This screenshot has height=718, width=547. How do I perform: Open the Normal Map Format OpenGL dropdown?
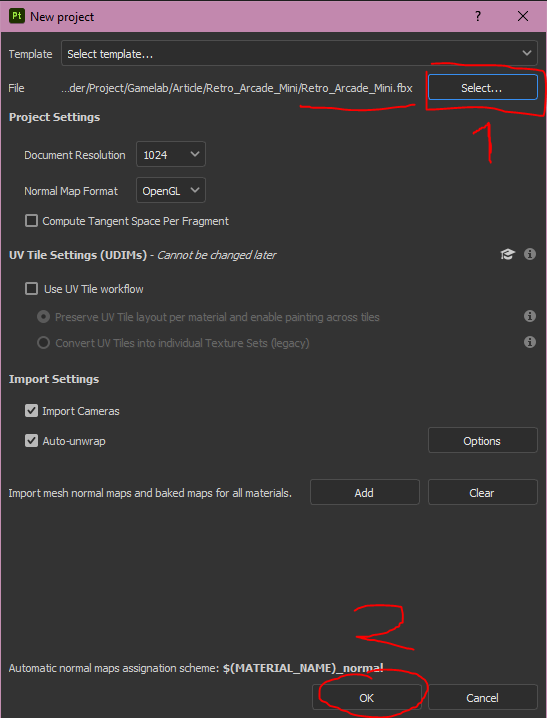click(x=171, y=190)
